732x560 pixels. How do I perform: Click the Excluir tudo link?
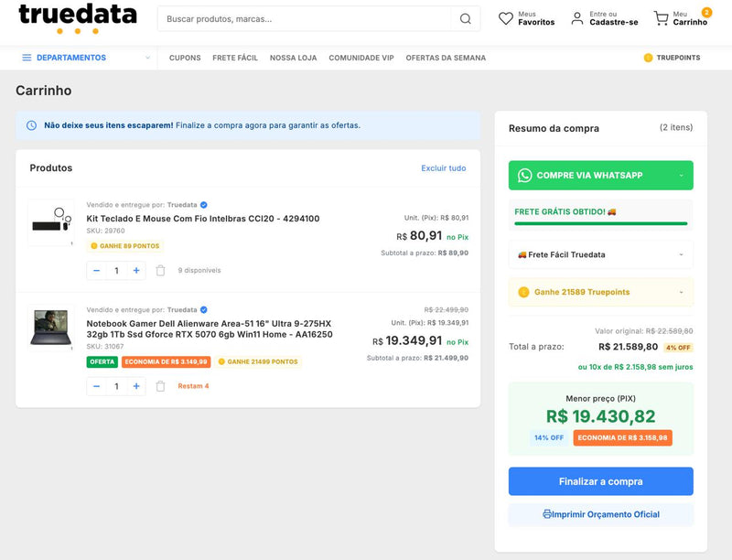click(x=443, y=168)
